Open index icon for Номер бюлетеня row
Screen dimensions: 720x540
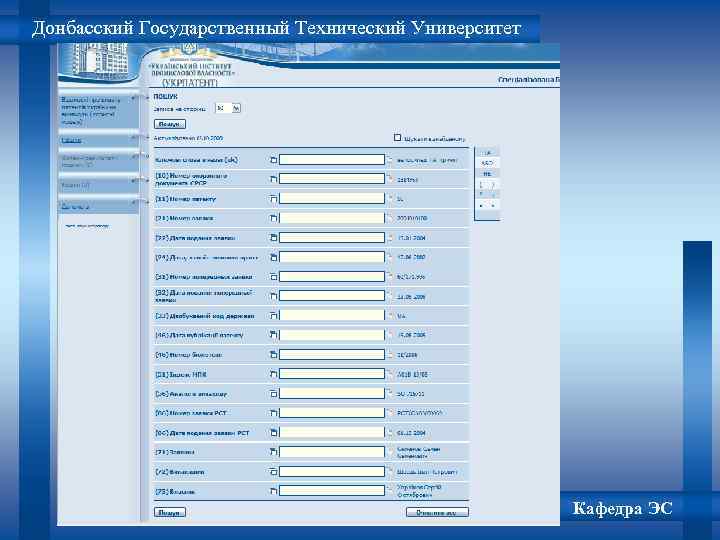pyautogui.click(x=274, y=354)
